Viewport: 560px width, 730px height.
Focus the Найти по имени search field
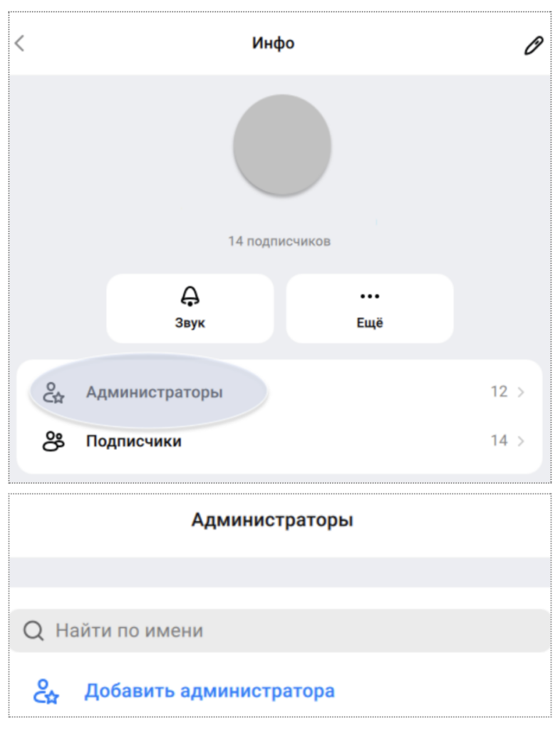pos(280,630)
